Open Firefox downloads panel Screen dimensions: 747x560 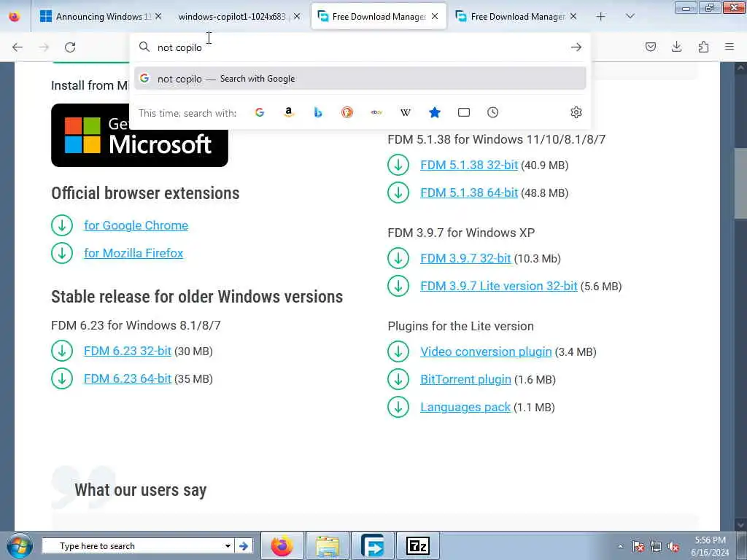(x=676, y=47)
